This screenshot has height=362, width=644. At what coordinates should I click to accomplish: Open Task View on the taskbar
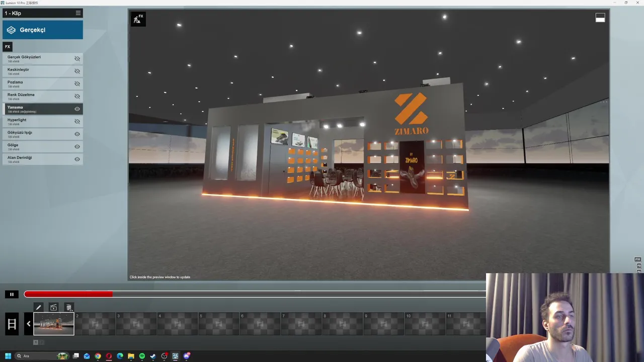coord(76,356)
